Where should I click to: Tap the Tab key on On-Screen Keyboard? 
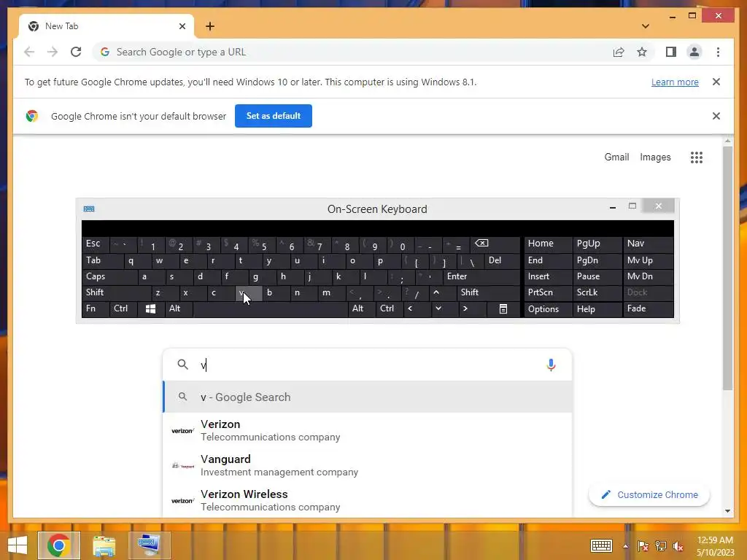(x=103, y=260)
